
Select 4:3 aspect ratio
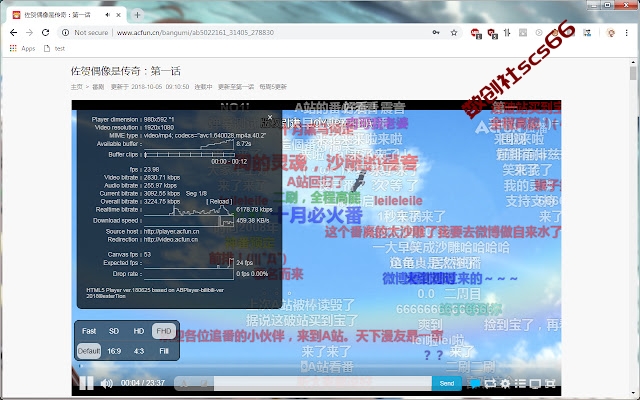[139, 351]
